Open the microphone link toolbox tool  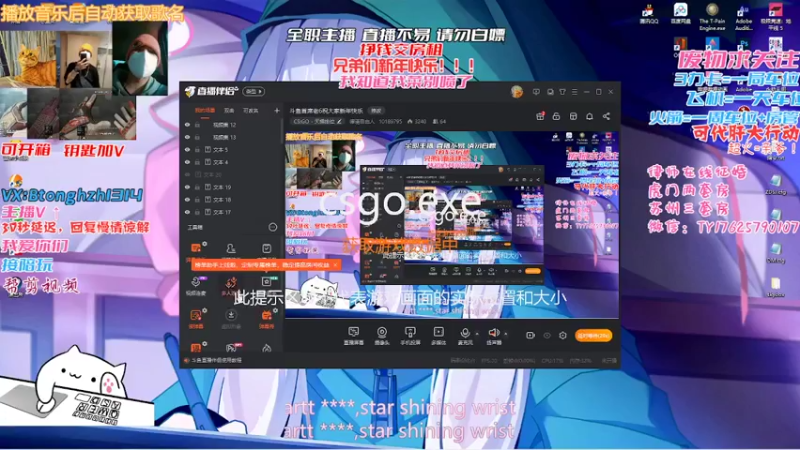196,286
